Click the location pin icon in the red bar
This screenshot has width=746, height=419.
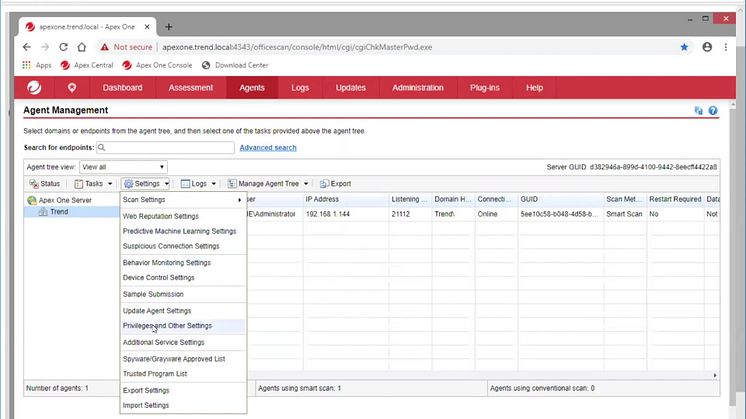point(72,88)
